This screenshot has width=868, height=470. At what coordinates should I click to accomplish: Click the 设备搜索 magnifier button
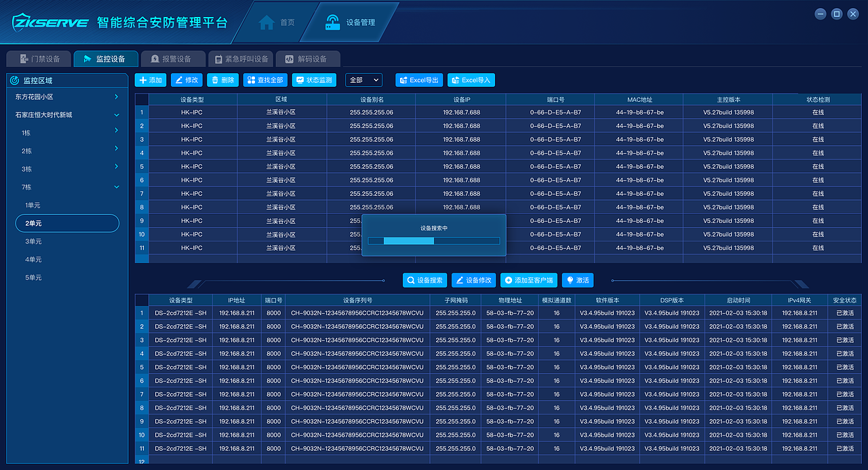click(x=425, y=280)
